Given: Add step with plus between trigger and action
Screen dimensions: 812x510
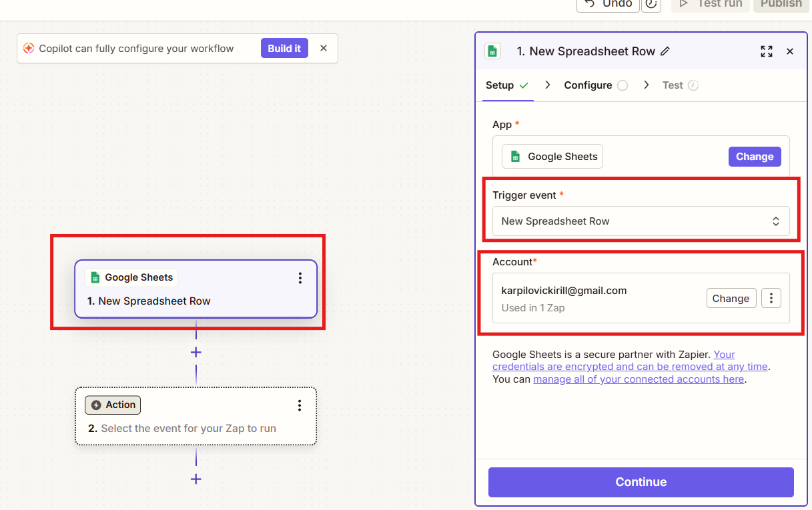Looking at the screenshot, I should point(195,352).
